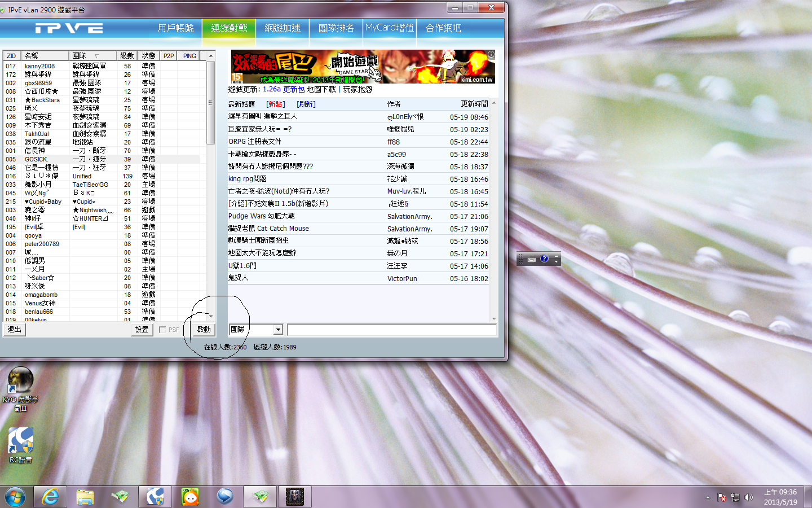Open topic U獄1.6門

(x=242, y=266)
